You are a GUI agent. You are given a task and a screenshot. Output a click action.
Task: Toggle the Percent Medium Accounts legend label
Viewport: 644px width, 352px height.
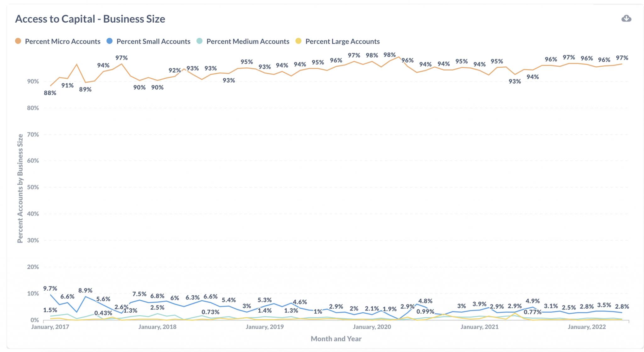point(248,42)
